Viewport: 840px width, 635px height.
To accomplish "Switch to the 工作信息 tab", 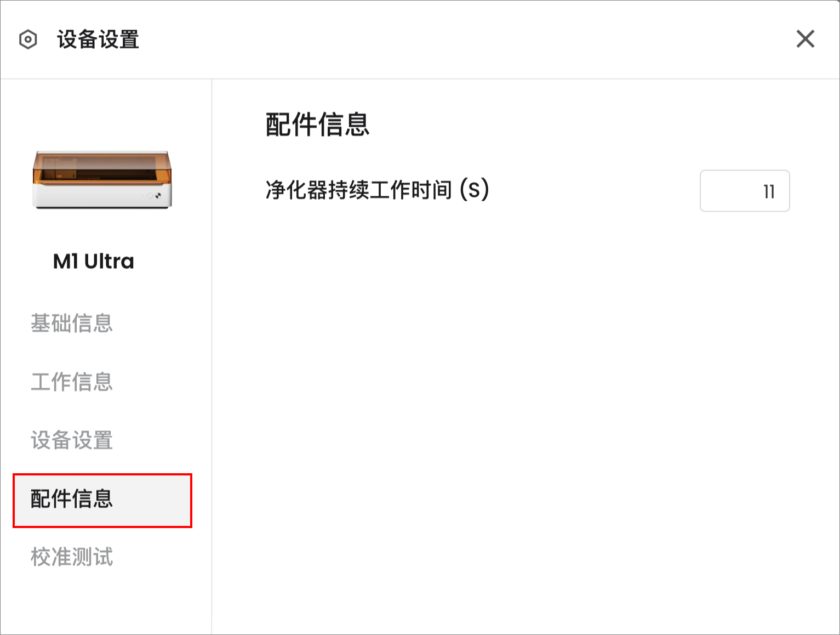I will [x=72, y=382].
